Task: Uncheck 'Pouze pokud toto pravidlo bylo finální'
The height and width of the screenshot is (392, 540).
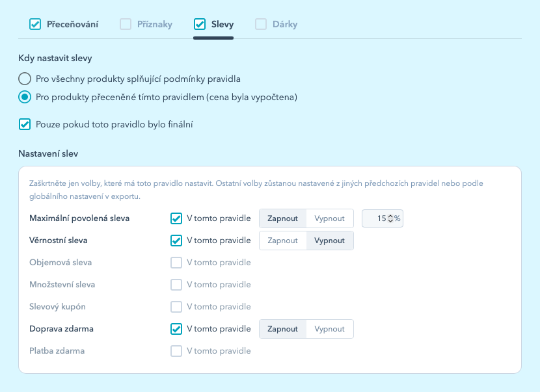Action: pos(25,124)
